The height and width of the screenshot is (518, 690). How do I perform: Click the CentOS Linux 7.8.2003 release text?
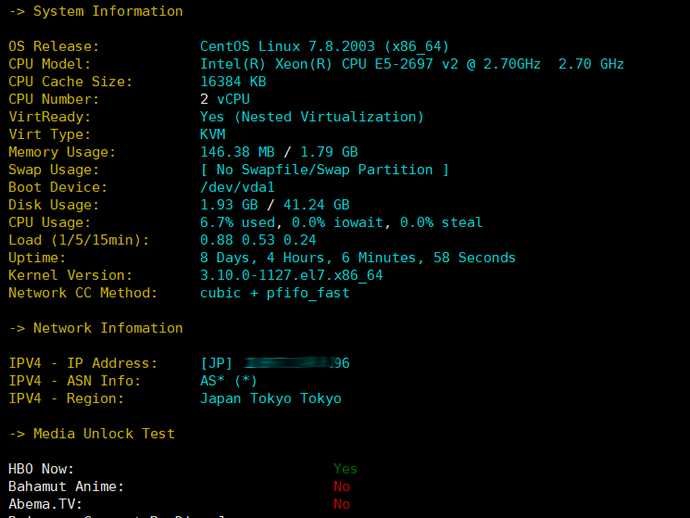pos(324,46)
